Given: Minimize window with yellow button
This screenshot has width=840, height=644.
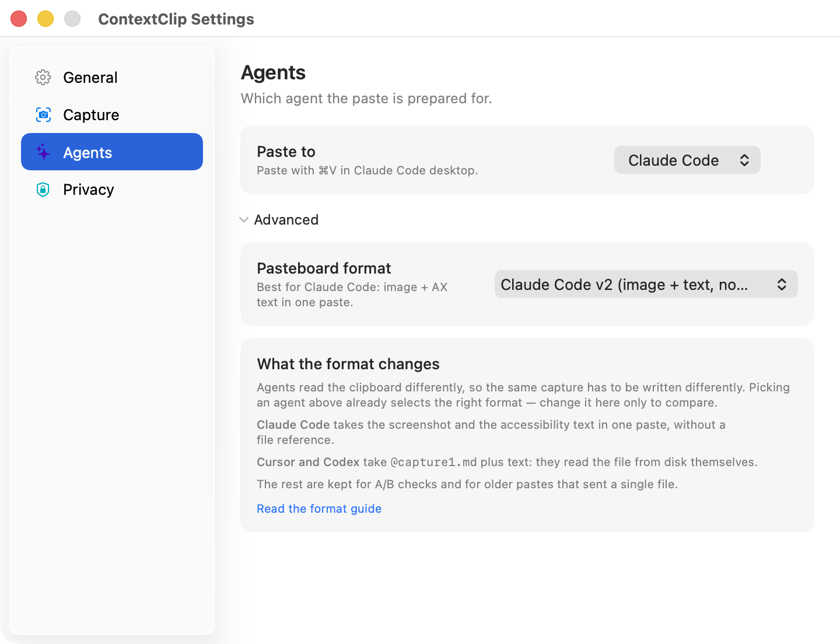Looking at the screenshot, I should click(x=45, y=19).
